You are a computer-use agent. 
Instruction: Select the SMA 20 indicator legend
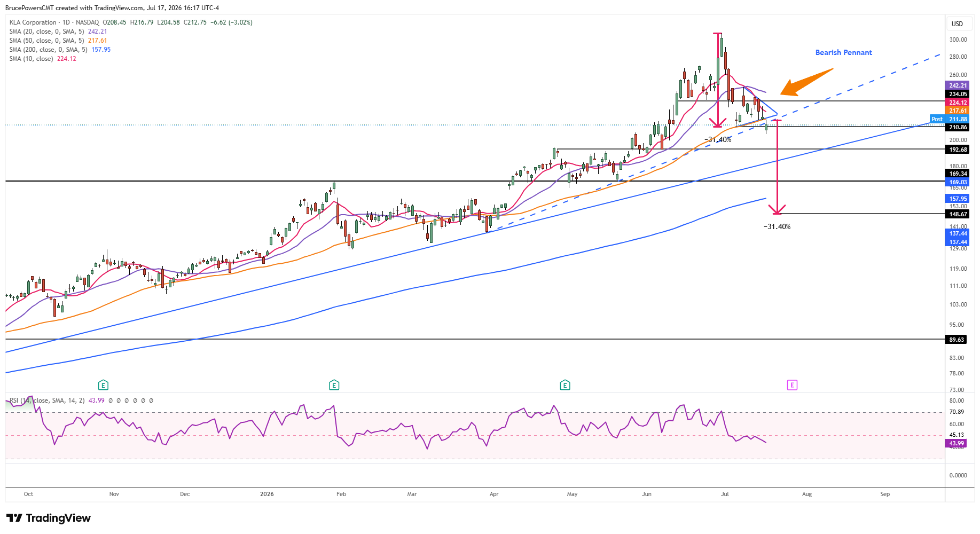(58, 32)
